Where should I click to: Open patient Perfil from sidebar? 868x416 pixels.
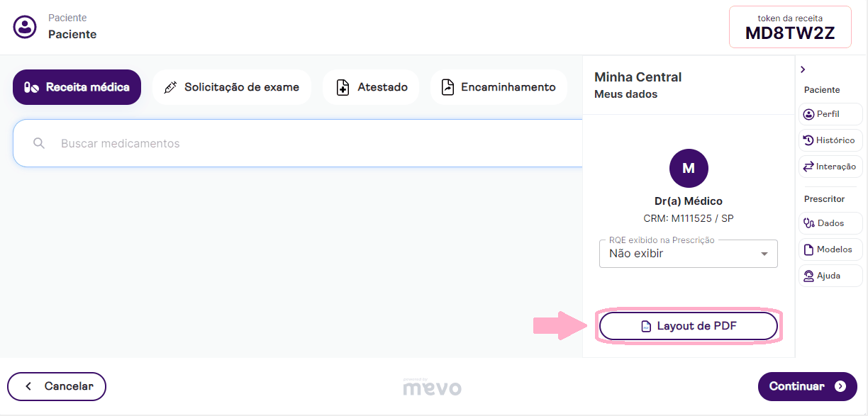[x=830, y=114]
